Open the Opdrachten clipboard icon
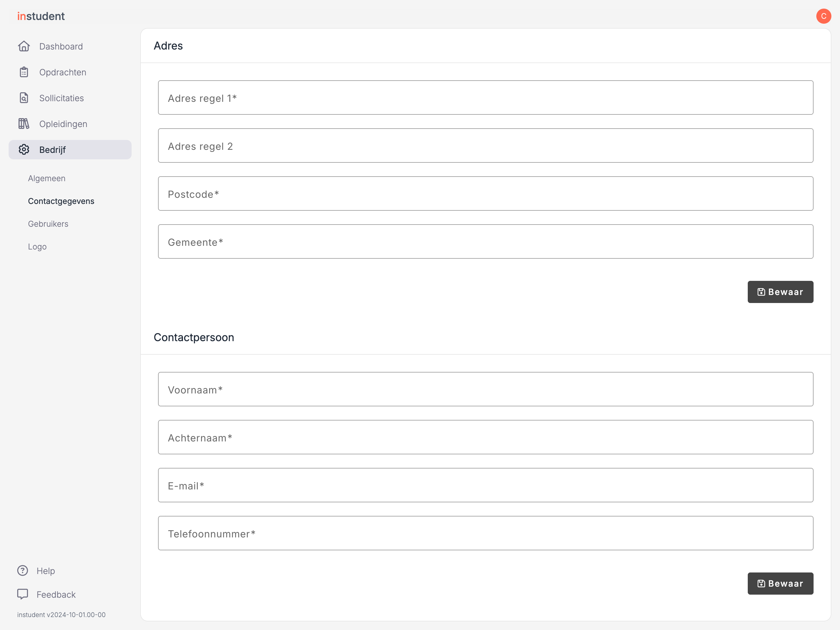840x630 pixels. pyautogui.click(x=24, y=72)
